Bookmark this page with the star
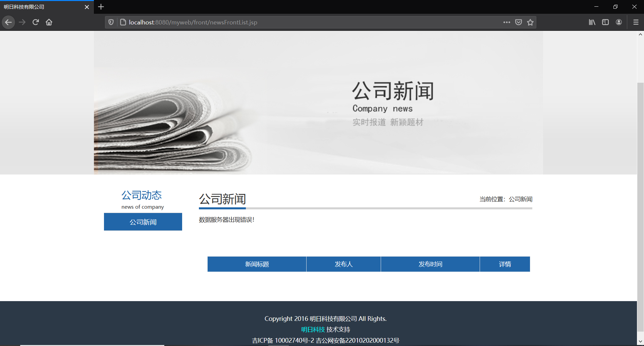This screenshot has height=346, width=644. [x=530, y=22]
